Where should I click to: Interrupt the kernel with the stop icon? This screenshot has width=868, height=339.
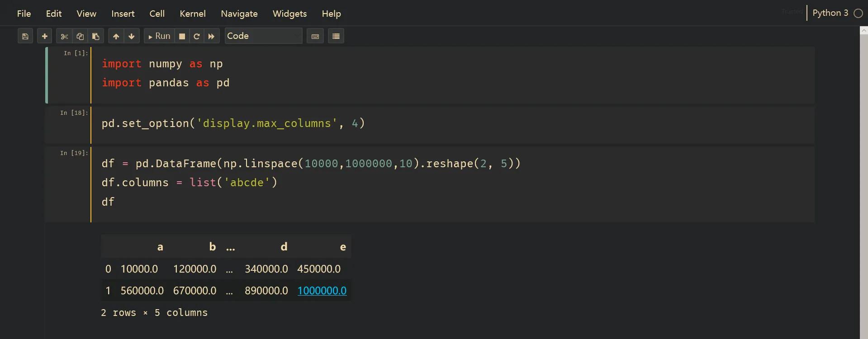coord(182,36)
